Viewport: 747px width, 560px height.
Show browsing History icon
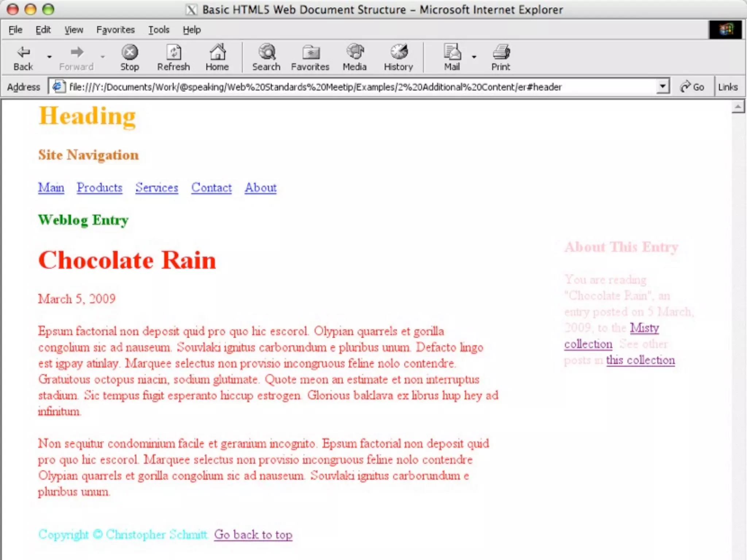coord(399,53)
